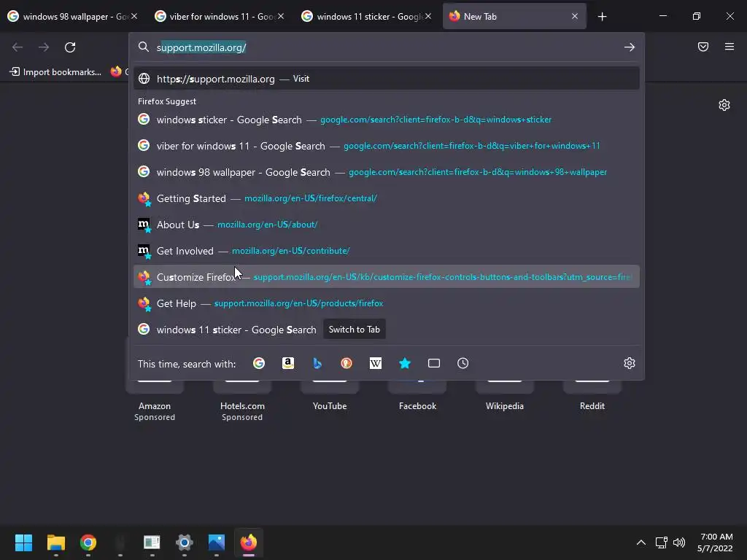Show hidden system tray icons
The height and width of the screenshot is (560, 747).
click(641, 542)
